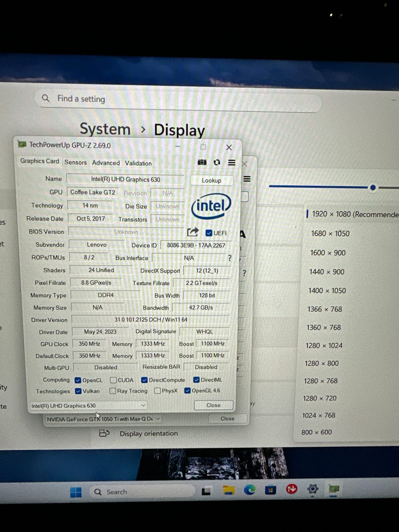Click Close in the front GPU-Z window
The height and width of the screenshot is (532, 399).
click(x=214, y=405)
